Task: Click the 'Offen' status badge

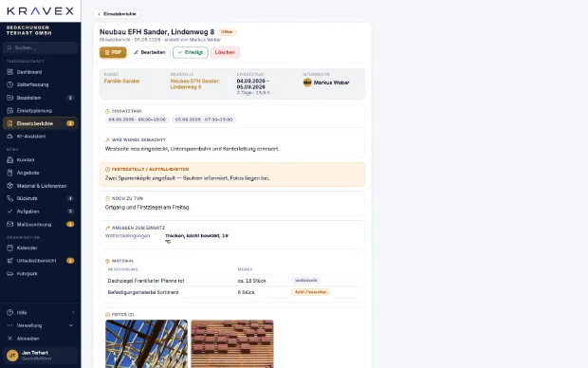Action: coord(227,32)
